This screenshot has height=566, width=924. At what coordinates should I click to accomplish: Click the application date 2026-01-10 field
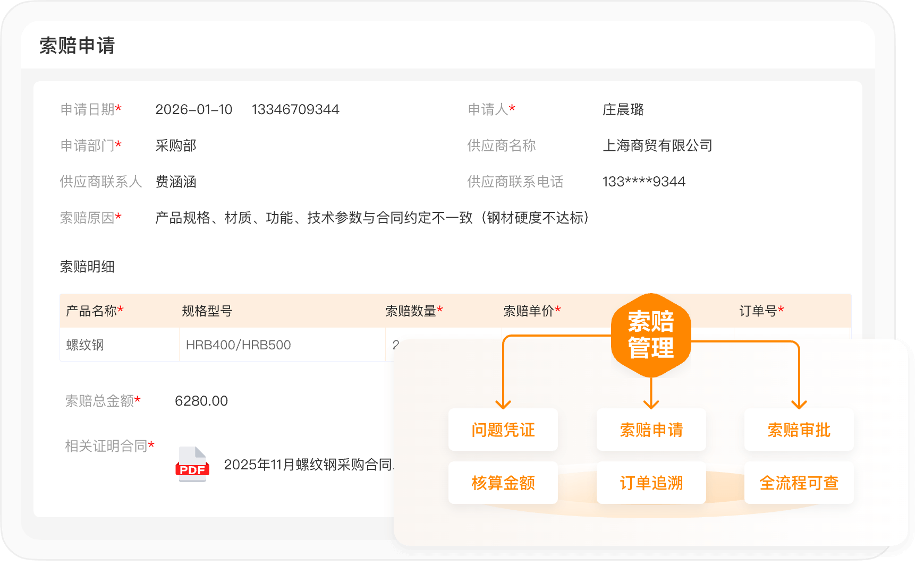pos(194,109)
